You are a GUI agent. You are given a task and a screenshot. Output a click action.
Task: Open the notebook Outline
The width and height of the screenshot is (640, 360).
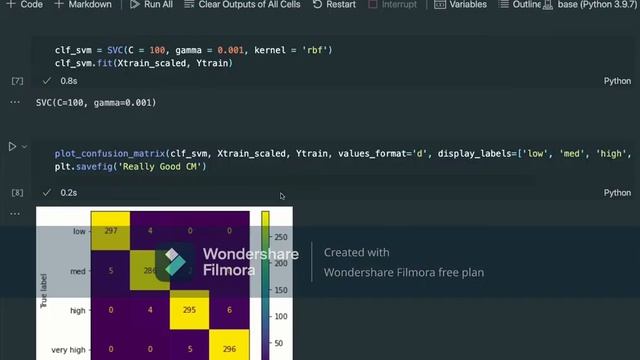point(520,4)
